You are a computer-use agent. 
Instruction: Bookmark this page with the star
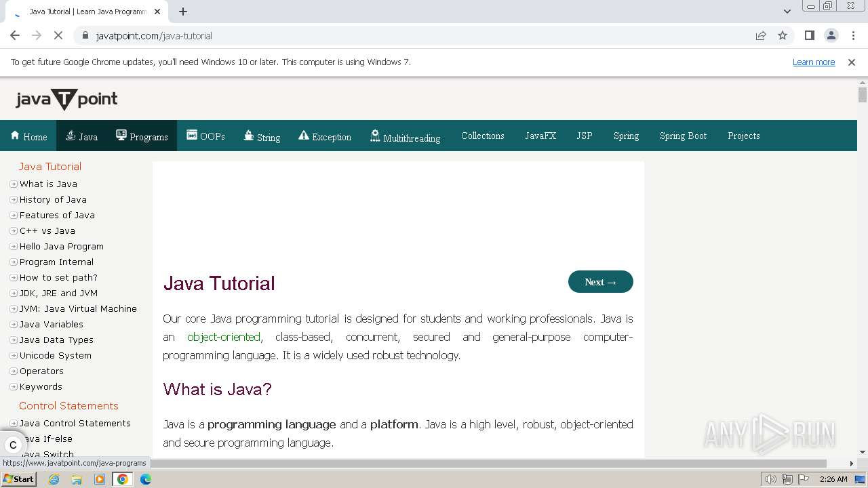point(783,35)
